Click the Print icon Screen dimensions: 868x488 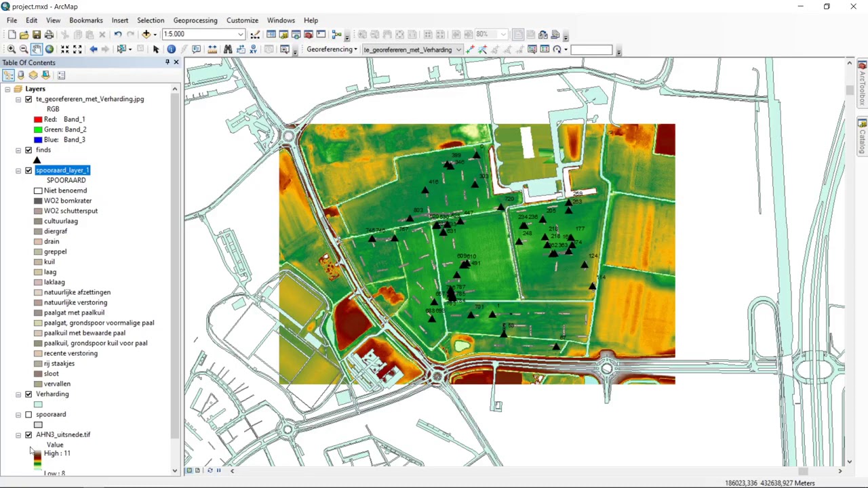pos(50,35)
